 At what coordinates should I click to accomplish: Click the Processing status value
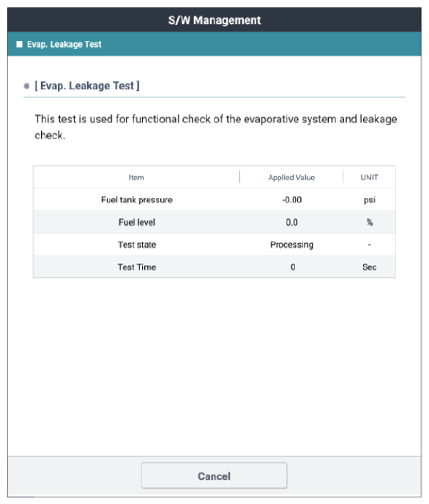291,245
